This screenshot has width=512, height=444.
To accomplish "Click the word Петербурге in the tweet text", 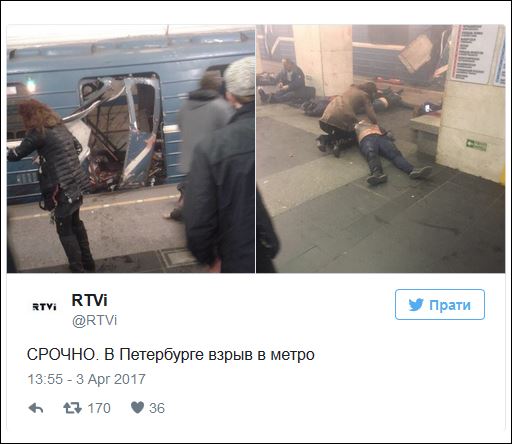I will pyautogui.click(x=161, y=355).
